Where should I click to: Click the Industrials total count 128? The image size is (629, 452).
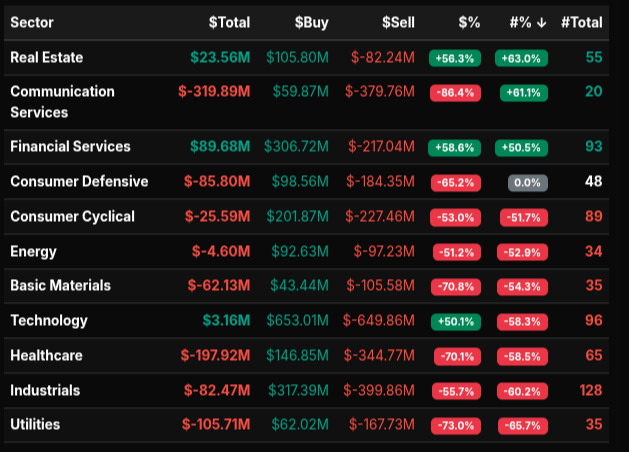(590, 390)
